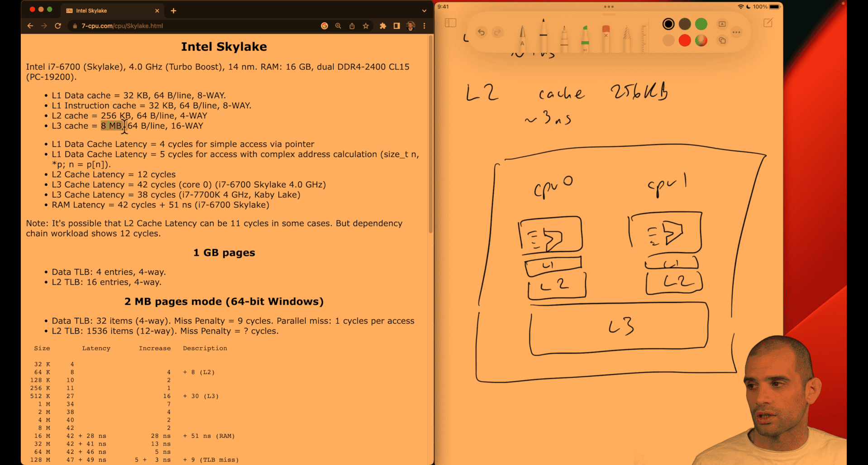The width and height of the screenshot is (868, 465).
Task: Choose the red color swatch
Action: (684, 41)
